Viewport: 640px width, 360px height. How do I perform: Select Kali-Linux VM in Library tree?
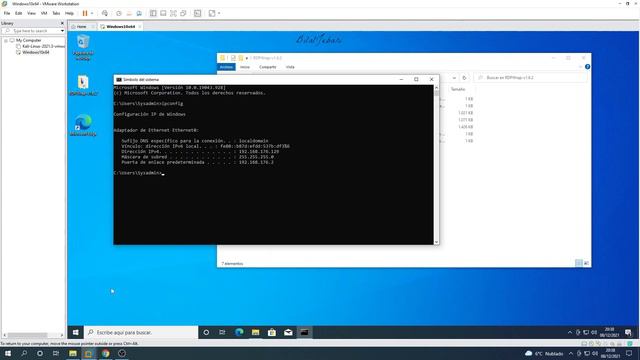[40, 47]
